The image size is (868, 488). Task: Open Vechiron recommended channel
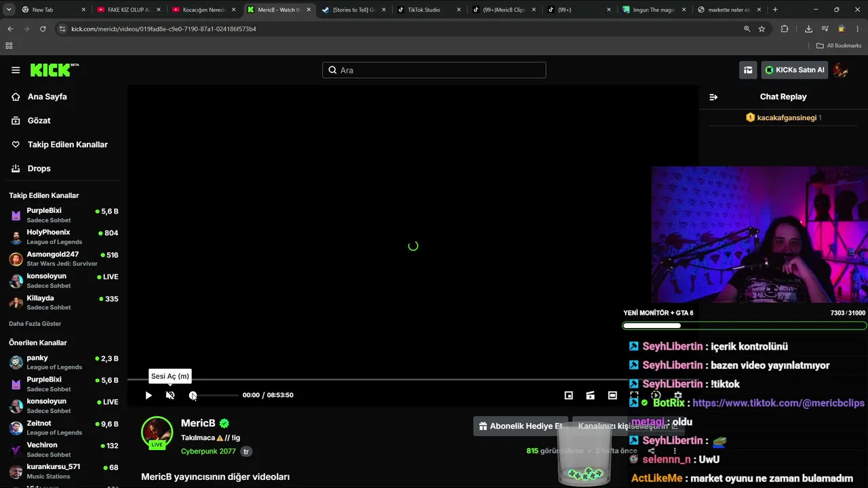64,449
